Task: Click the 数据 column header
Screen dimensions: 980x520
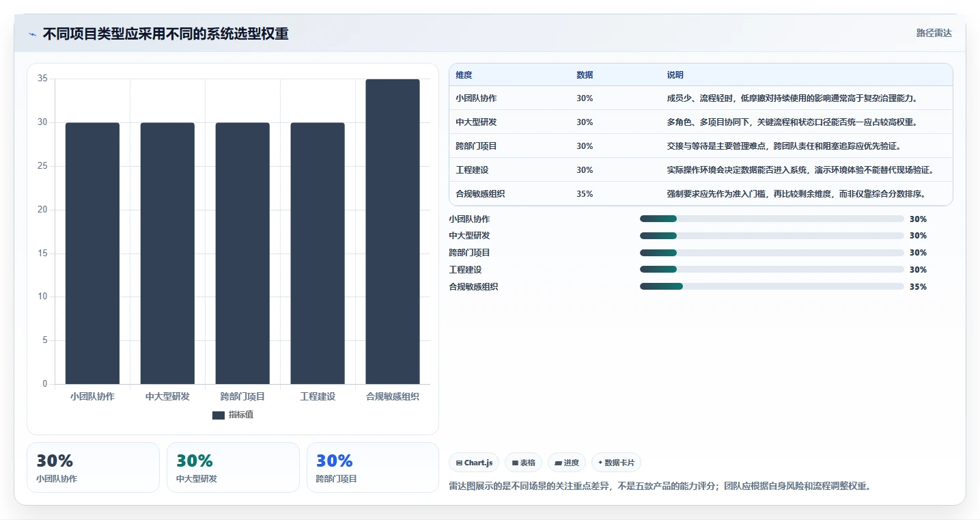Action: pyautogui.click(x=585, y=75)
